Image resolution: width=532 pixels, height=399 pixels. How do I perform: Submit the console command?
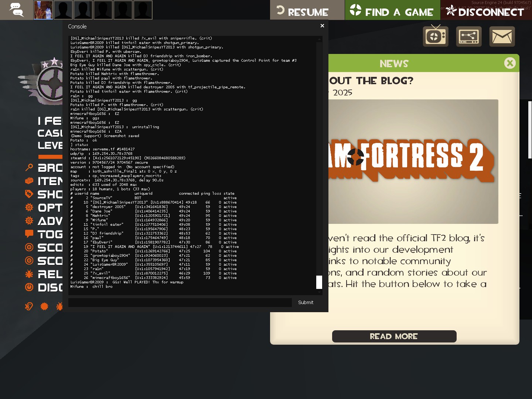coord(306,303)
